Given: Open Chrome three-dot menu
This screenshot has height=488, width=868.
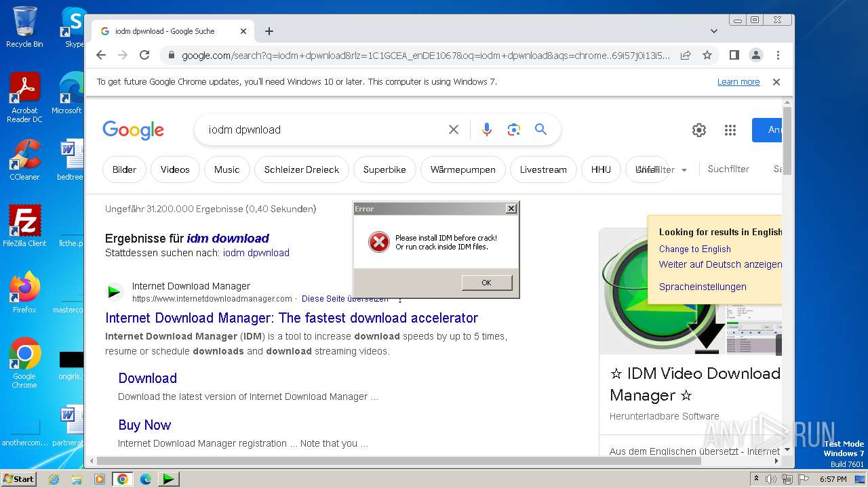Looking at the screenshot, I should pos(778,55).
